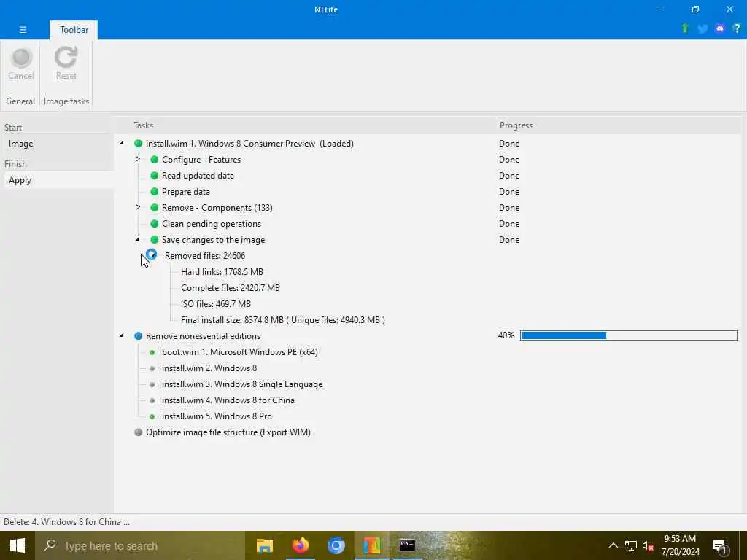
Task: Click the gray dot beside Windows 8 Single Language
Action: pyautogui.click(x=152, y=384)
